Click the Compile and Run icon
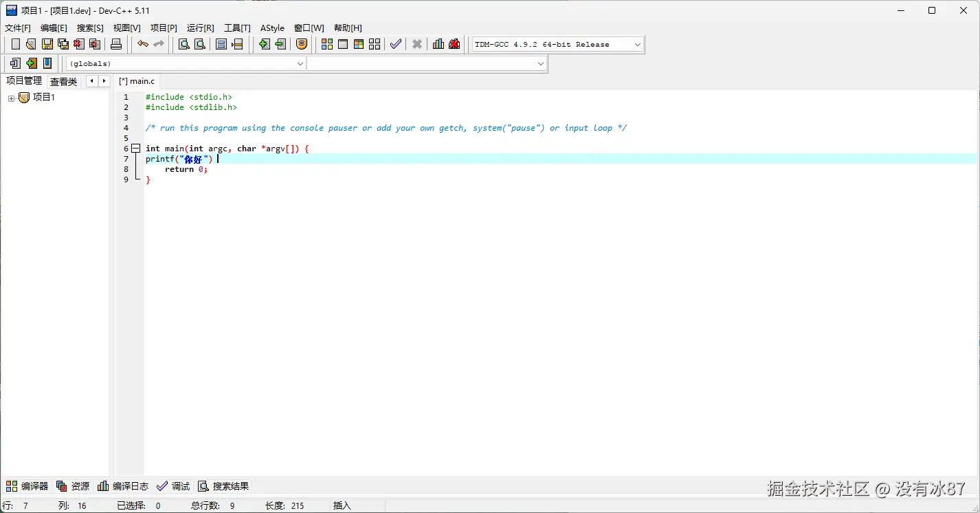 coord(359,44)
